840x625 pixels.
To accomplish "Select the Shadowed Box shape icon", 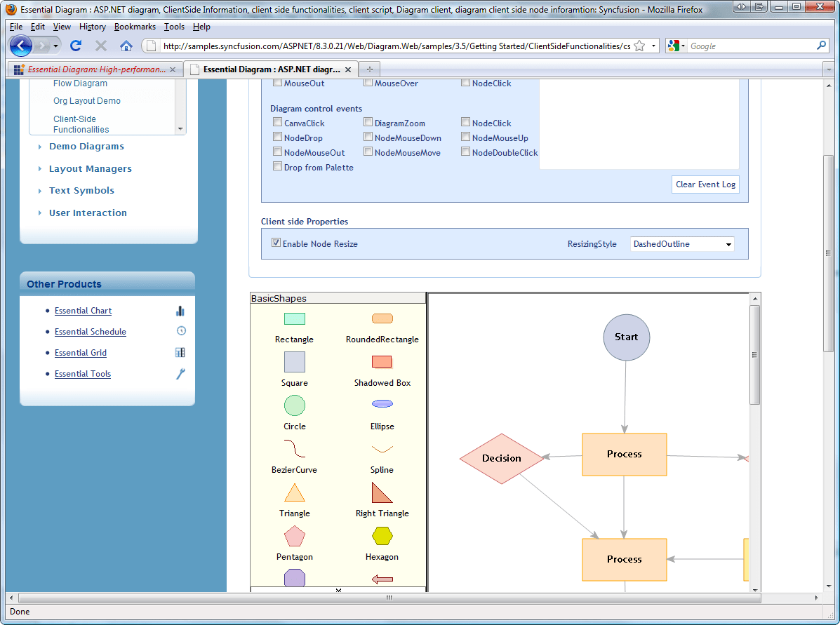I will pos(382,362).
